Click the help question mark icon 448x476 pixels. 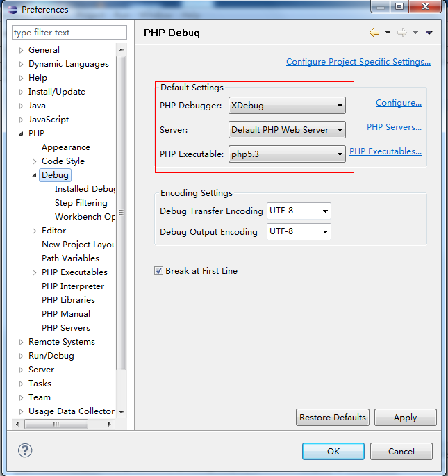pos(25,450)
